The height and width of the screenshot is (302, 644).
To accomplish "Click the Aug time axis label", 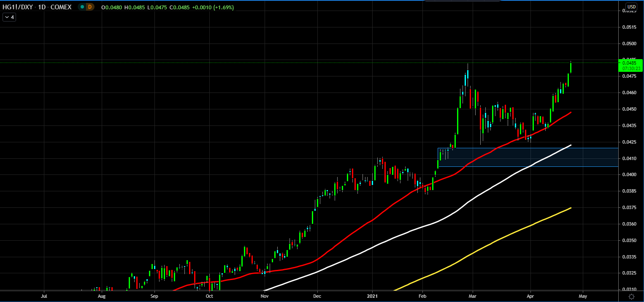I will [101, 297].
